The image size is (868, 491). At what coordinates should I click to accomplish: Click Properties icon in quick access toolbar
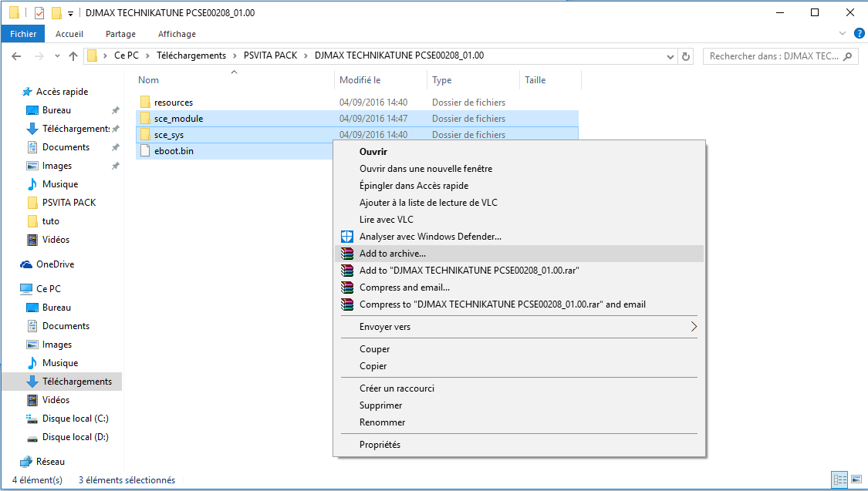coord(39,12)
